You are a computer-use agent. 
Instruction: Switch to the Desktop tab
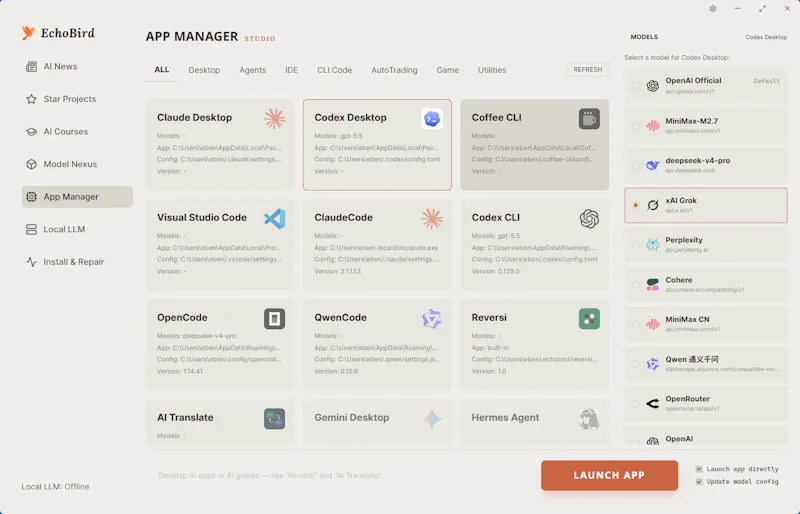coord(204,70)
